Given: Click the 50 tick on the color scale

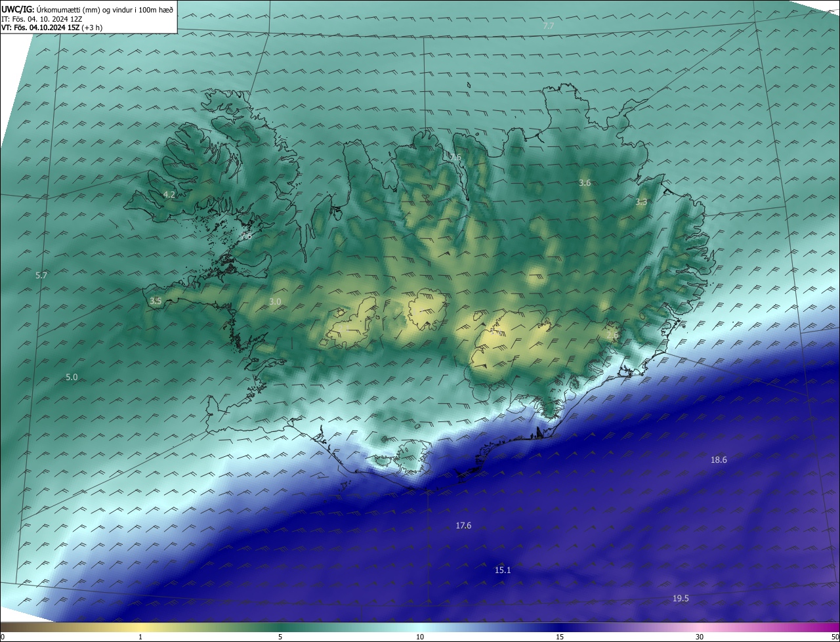Looking at the screenshot, I should [x=835, y=637].
